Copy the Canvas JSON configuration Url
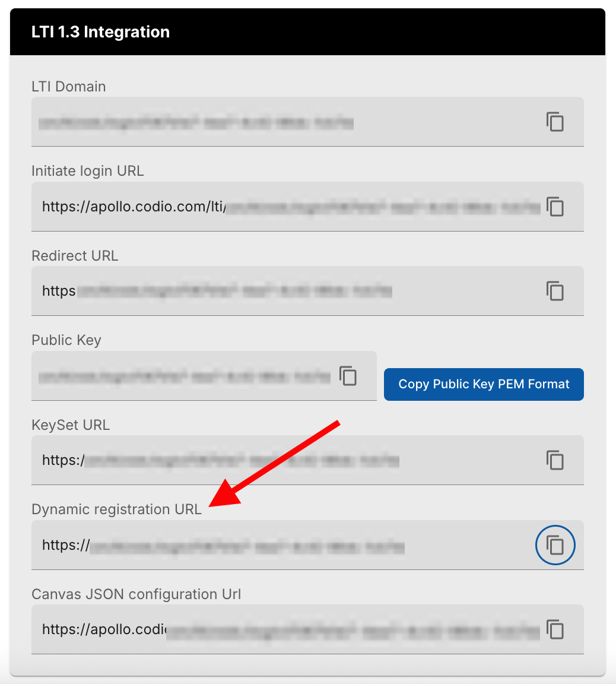Screen dimensions: 616x684 tap(555, 629)
